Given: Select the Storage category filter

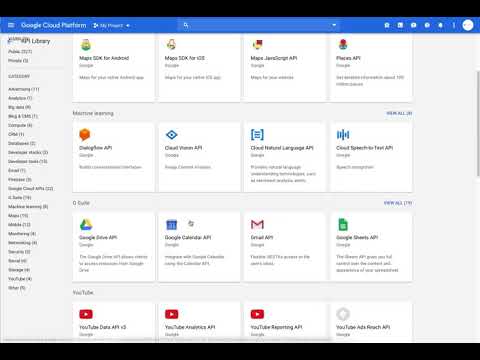Looking at the screenshot, I should click(19, 270).
